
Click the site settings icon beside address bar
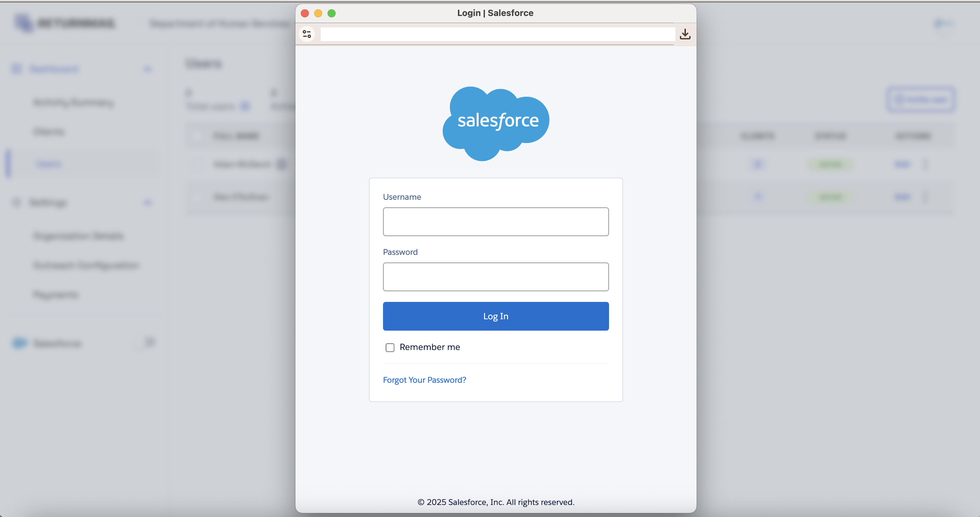click(x=307, y=34)
